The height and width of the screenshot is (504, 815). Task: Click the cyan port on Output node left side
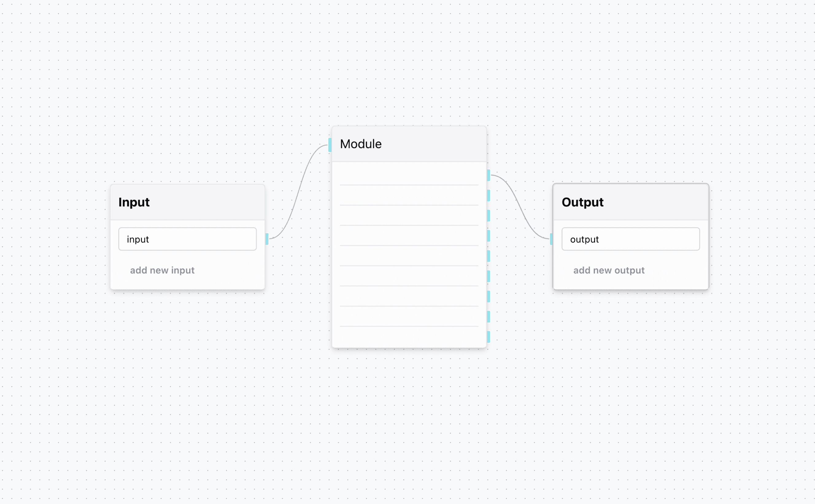coord(552,238)
